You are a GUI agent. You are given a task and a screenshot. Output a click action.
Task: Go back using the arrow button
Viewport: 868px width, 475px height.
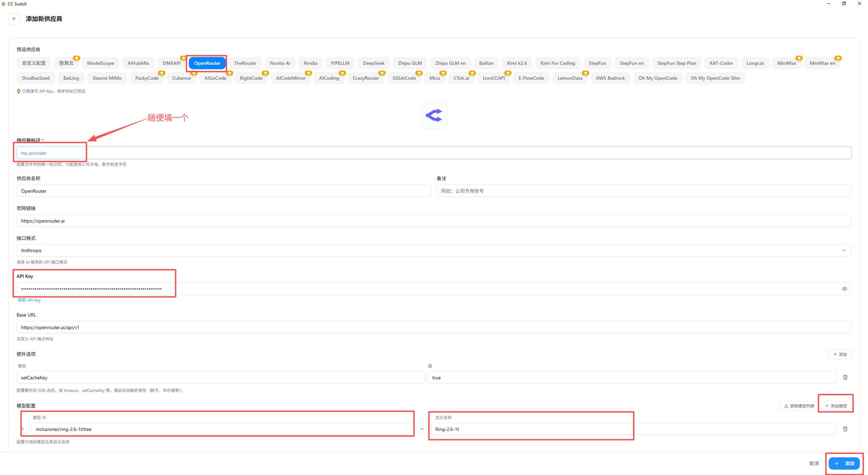click(14, 19)
